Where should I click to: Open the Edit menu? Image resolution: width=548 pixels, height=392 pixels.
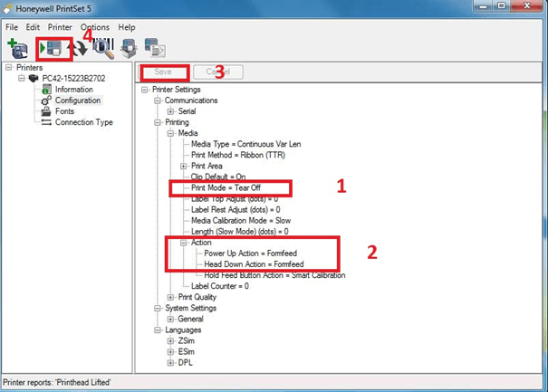33,27
